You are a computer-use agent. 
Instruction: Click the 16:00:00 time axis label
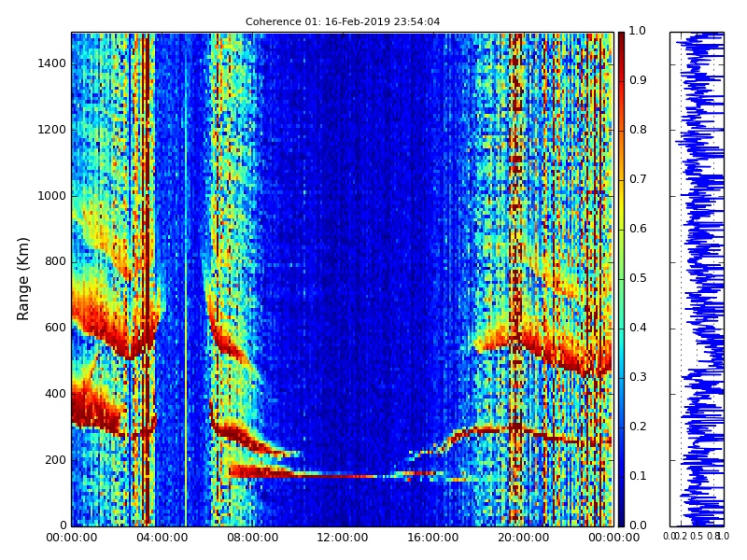(433, 538)
